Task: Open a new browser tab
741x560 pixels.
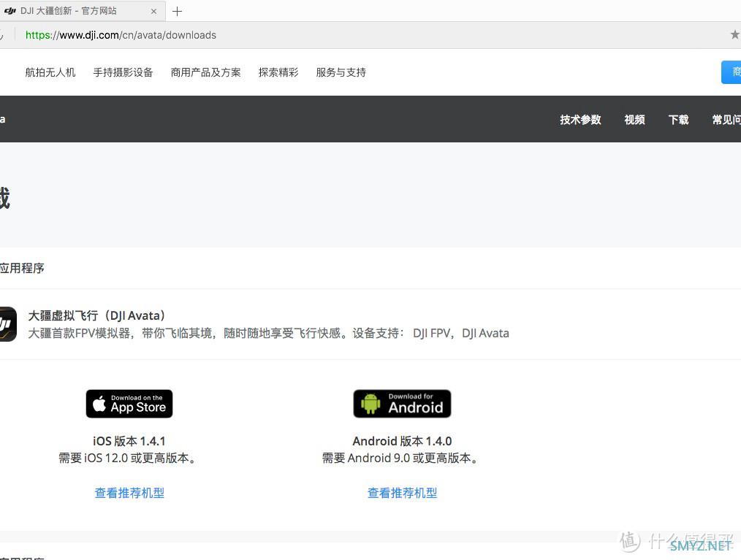Action: (178, 12)
